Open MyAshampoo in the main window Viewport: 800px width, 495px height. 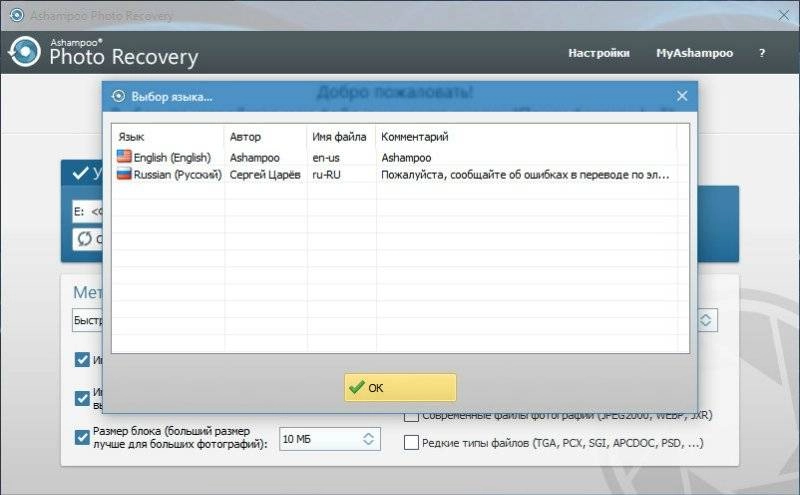tap(694, 53)
